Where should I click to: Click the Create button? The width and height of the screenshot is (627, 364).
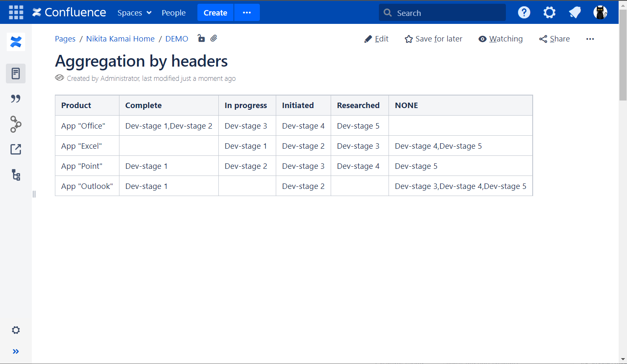[x=215, y=13]
